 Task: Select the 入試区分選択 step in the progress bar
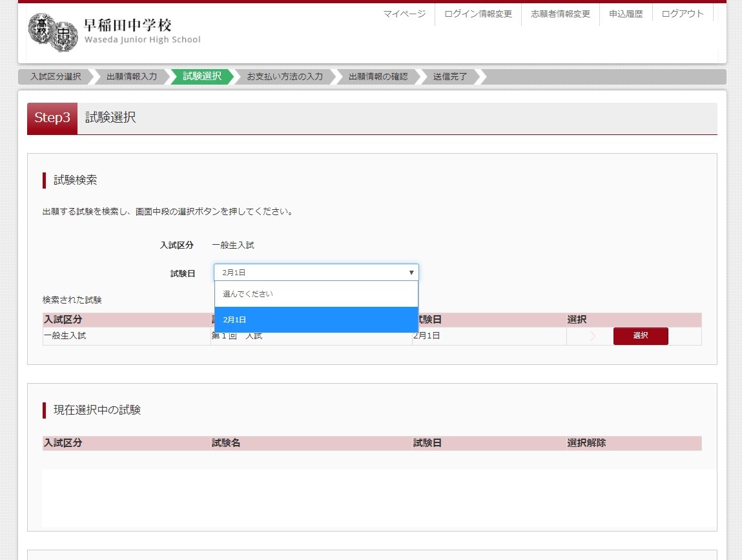point(56,77)
